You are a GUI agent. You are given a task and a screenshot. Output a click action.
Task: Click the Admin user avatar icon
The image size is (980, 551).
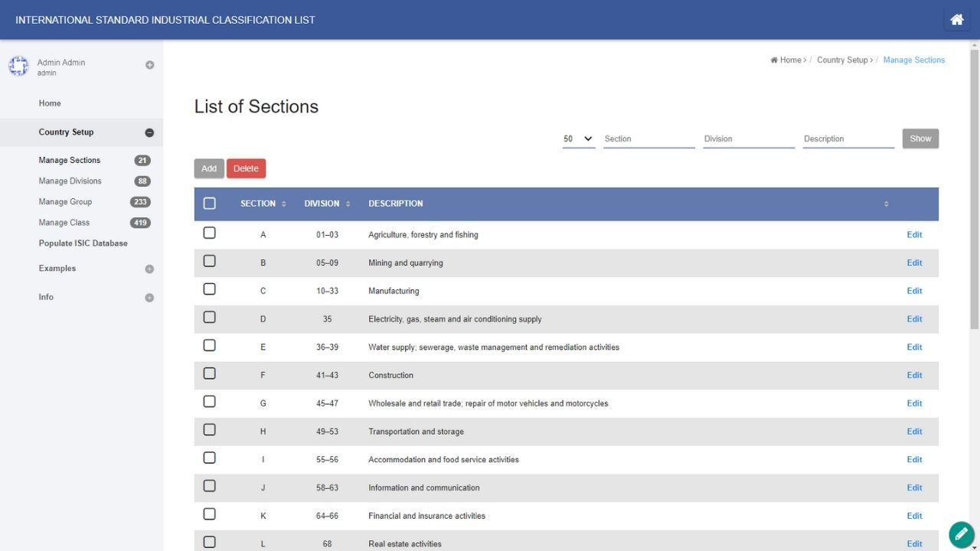(x=18, y=66)
